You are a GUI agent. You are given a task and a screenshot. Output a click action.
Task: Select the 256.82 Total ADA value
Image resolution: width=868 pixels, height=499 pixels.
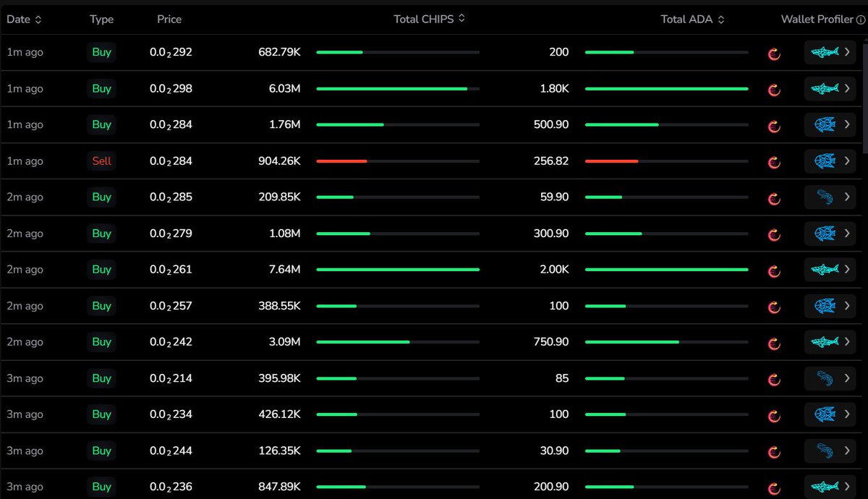click(x=552, y=161)
